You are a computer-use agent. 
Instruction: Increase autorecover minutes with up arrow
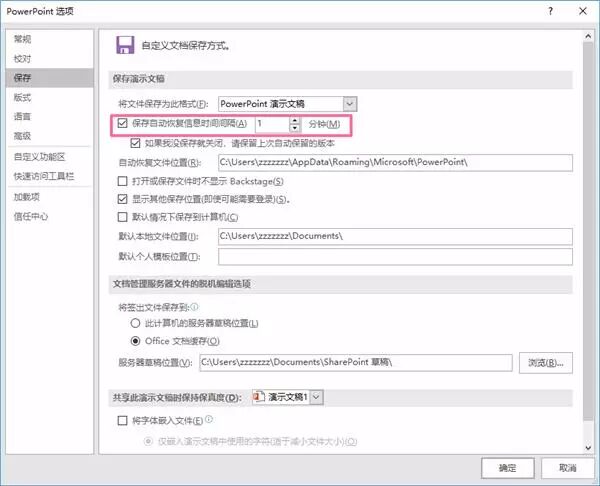click(x=294, y=120)
